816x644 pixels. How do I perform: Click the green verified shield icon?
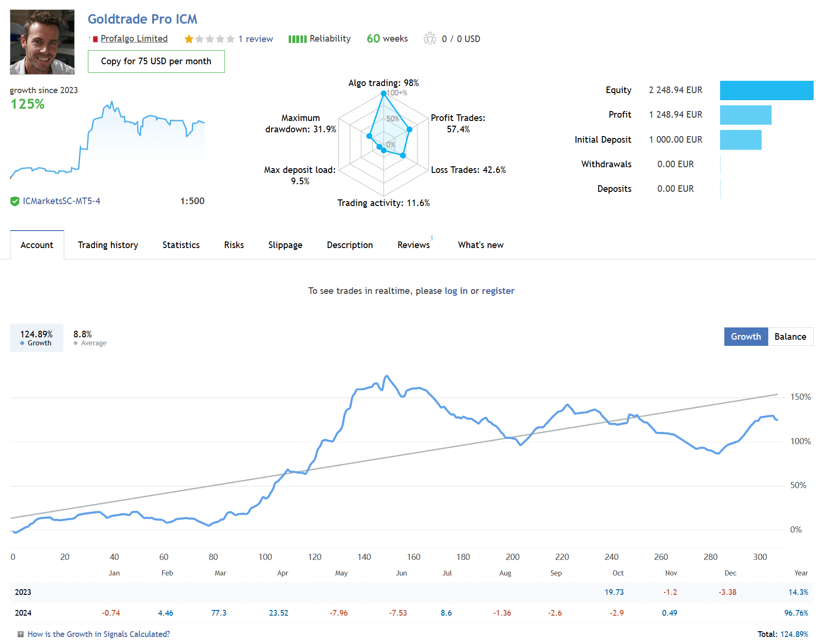[x=15, y=201]
